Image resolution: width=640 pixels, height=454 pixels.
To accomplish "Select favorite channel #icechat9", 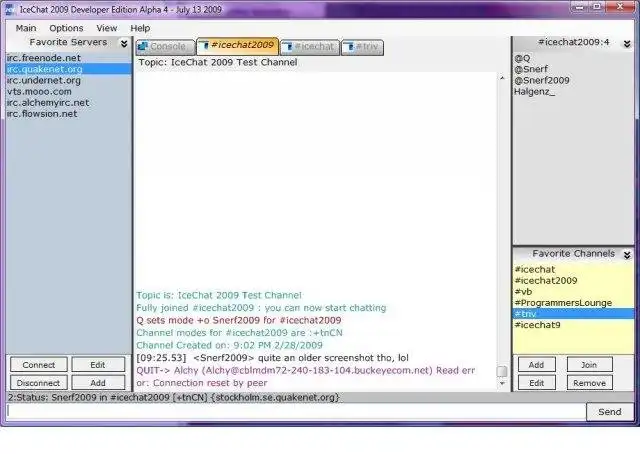I will tap(573, 325).
